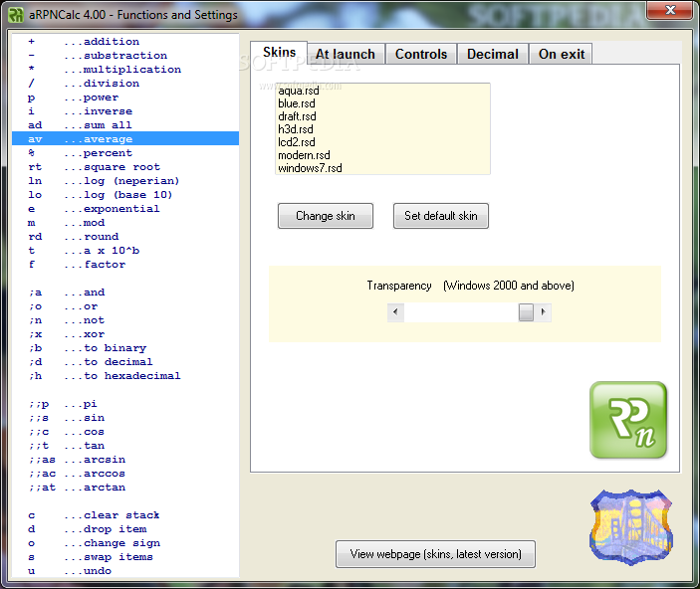Viewport: 700px width, 589px height.
Task: Select the square root function row
Action: pos(125,167)
